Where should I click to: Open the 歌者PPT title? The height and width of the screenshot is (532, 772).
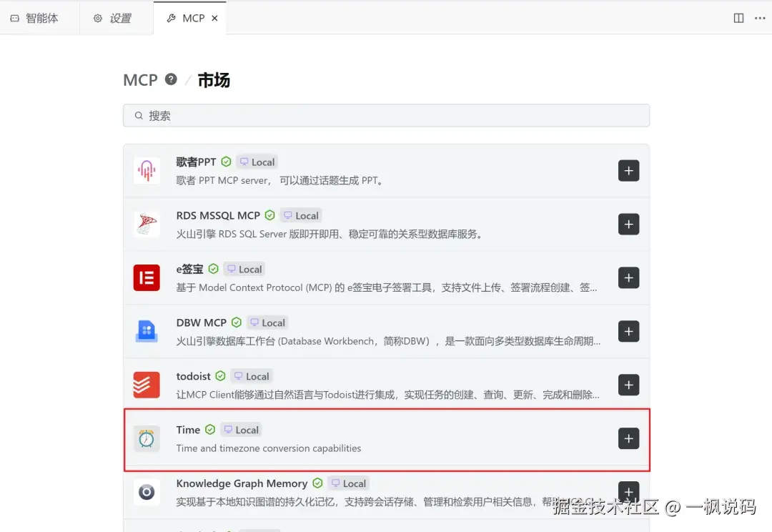pos(196,162)
